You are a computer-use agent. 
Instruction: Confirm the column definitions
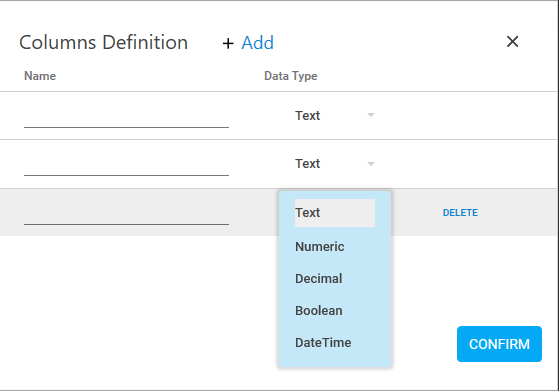click(499, 344)
